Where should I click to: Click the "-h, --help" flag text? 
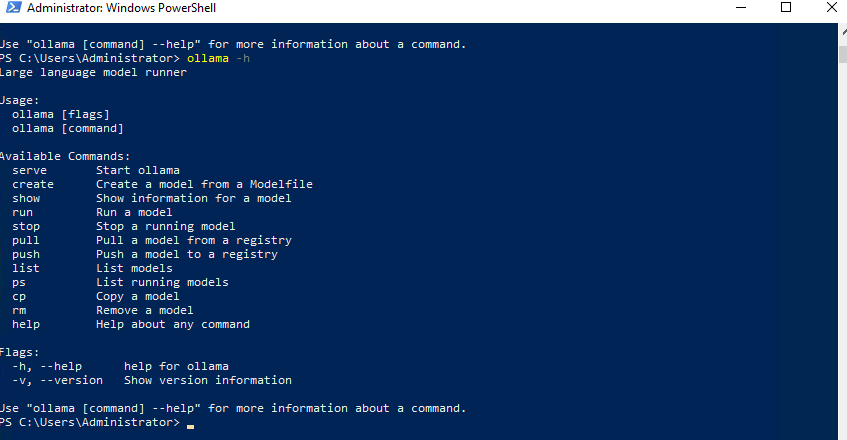point(47,366)
